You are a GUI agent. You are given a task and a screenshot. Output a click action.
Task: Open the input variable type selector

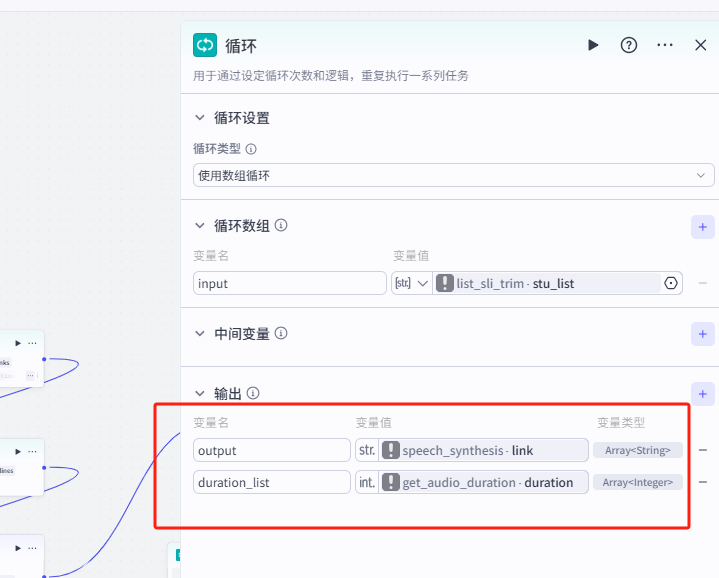pos(411,283)
